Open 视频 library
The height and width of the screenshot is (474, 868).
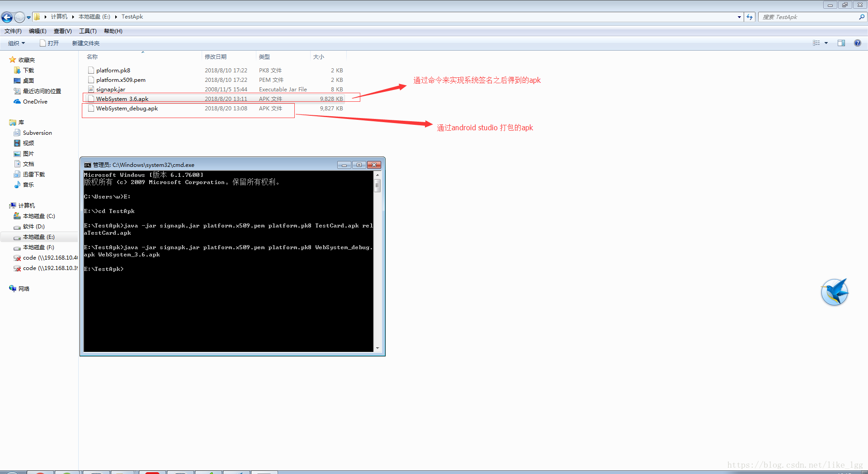click(x=28, y=143)
